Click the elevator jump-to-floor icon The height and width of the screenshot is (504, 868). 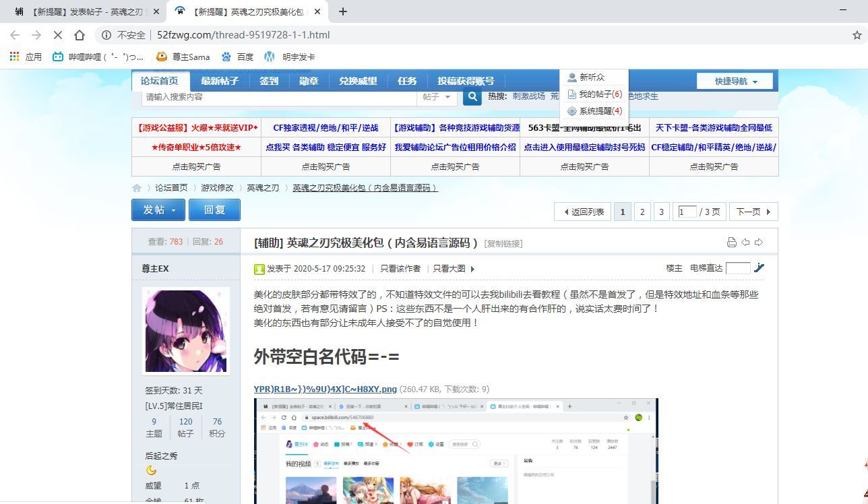click(759, 268)
